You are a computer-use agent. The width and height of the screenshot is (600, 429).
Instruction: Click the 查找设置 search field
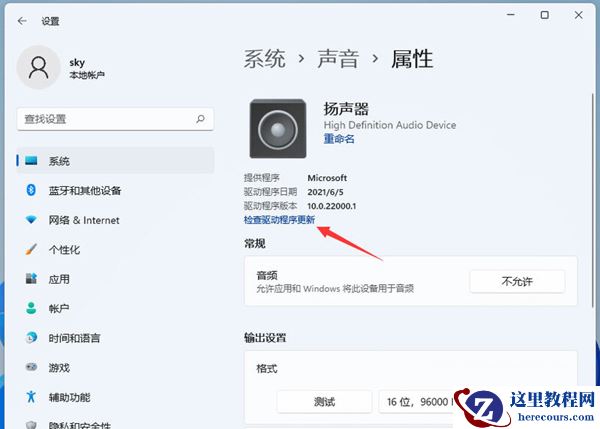115,119
